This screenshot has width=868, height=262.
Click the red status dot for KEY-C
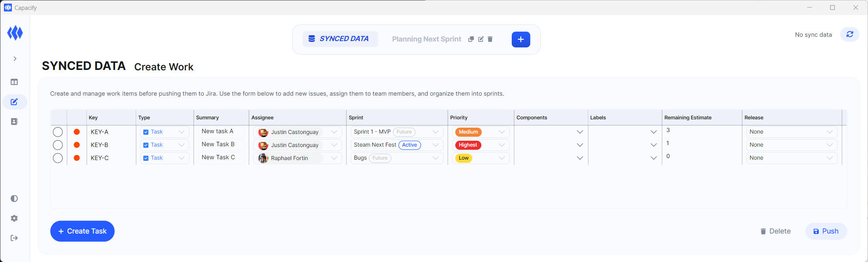pos(77,158)
